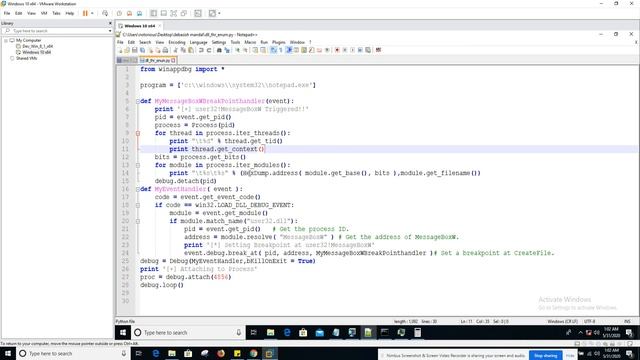Click the VMware take snapshot icon
This screenshot has width=640, height=360.
click(119, 13)
